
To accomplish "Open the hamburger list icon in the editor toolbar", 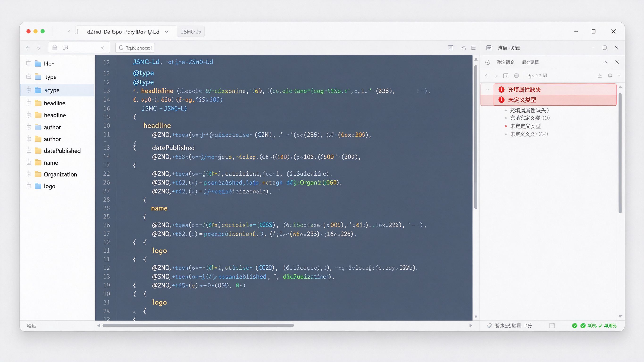I will (x=473, y=48).
